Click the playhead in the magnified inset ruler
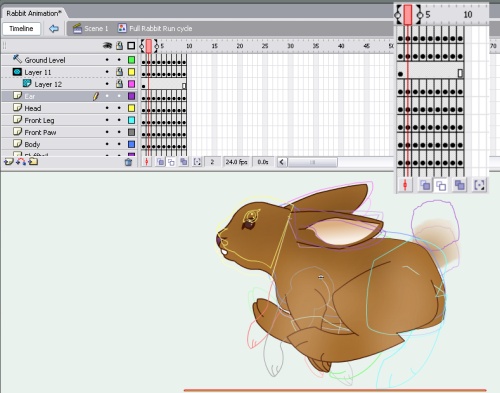 (x=408, y=15)
